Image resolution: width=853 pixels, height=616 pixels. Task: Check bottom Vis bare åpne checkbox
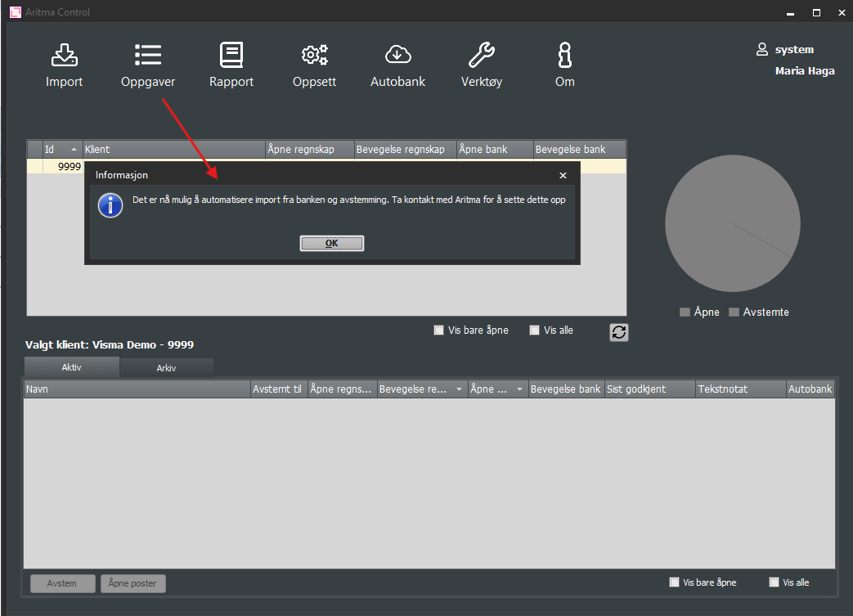pyautogui.click(x=674, y=582)
